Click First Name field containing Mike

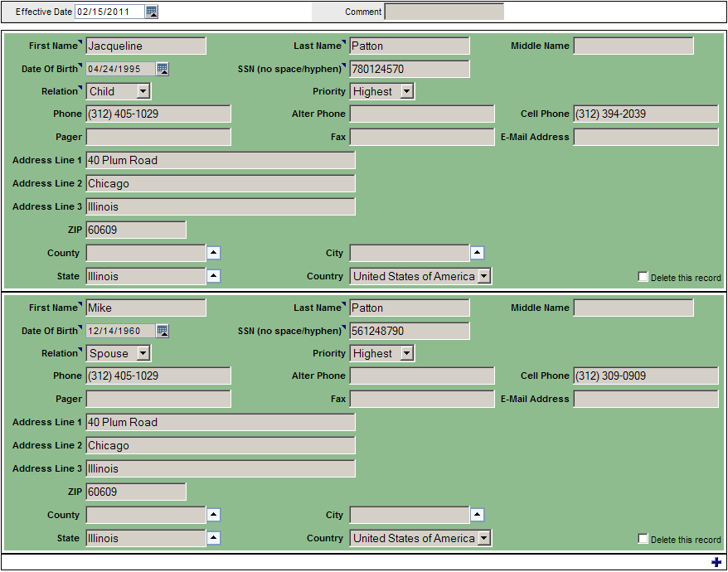tap(146, 308)
